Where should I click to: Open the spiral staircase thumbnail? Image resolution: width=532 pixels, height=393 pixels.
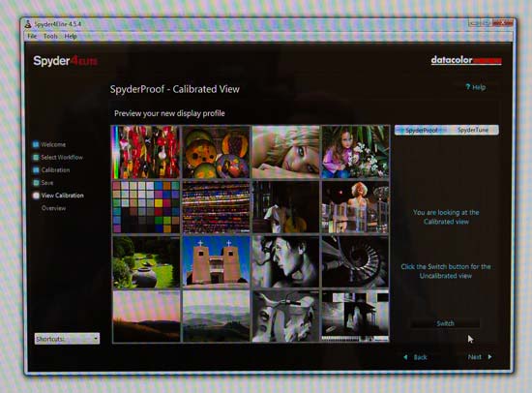coord(355,262)
